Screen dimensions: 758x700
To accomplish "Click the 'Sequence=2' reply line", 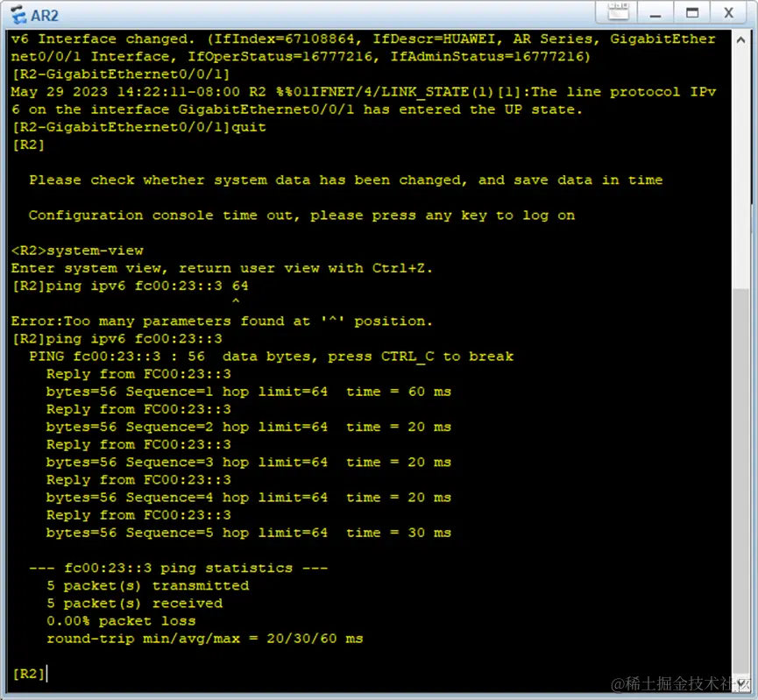I will point(249,427).
